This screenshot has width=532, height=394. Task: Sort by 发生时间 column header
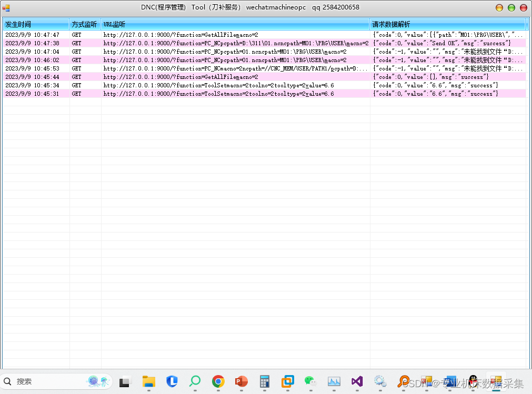click(36, 24)
